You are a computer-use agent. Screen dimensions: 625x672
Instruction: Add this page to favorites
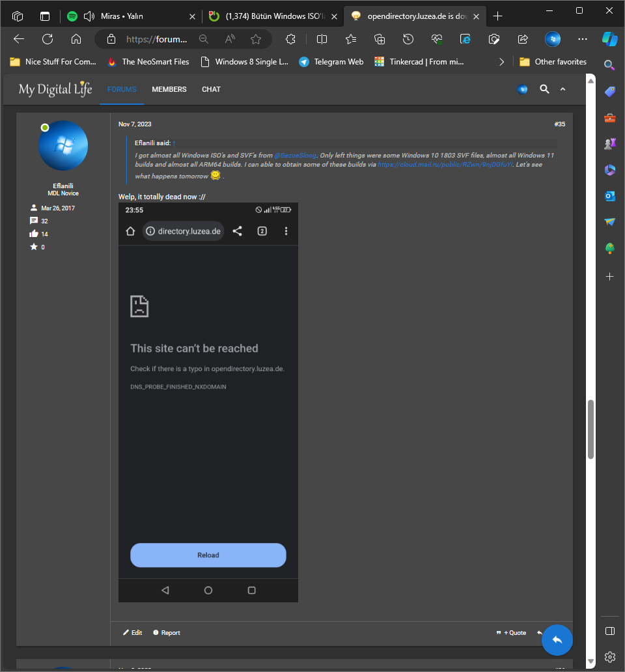tap(256, 39)
